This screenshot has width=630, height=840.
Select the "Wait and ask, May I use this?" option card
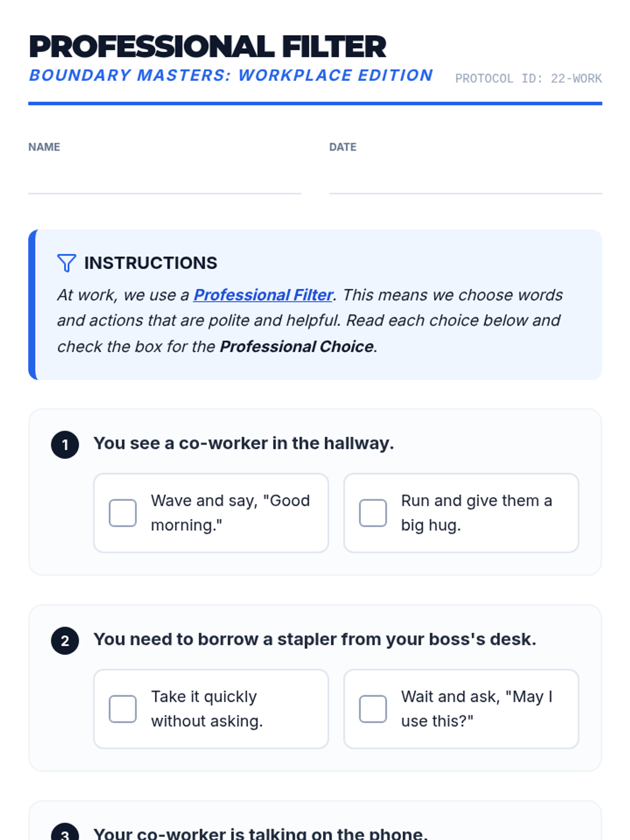point(461,709)
